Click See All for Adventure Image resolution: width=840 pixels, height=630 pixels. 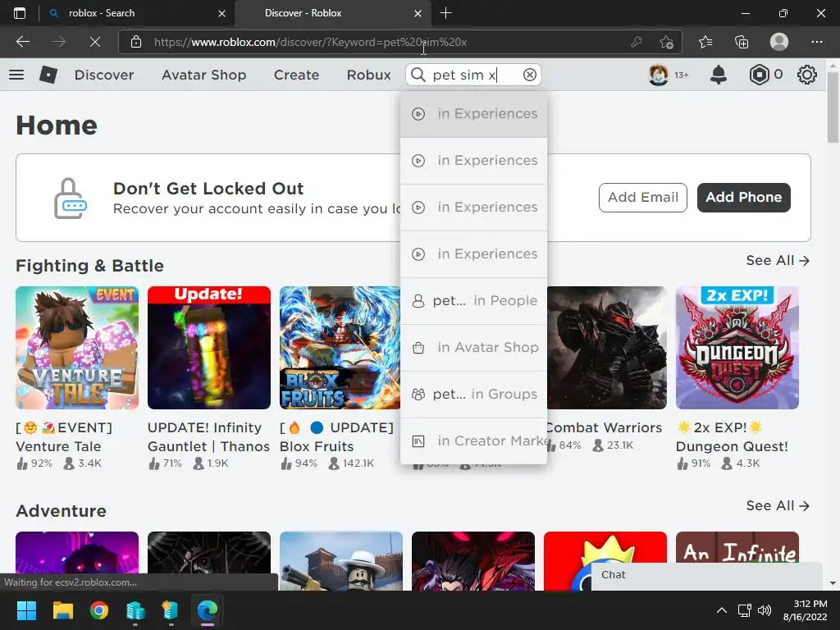click(778, 505)
